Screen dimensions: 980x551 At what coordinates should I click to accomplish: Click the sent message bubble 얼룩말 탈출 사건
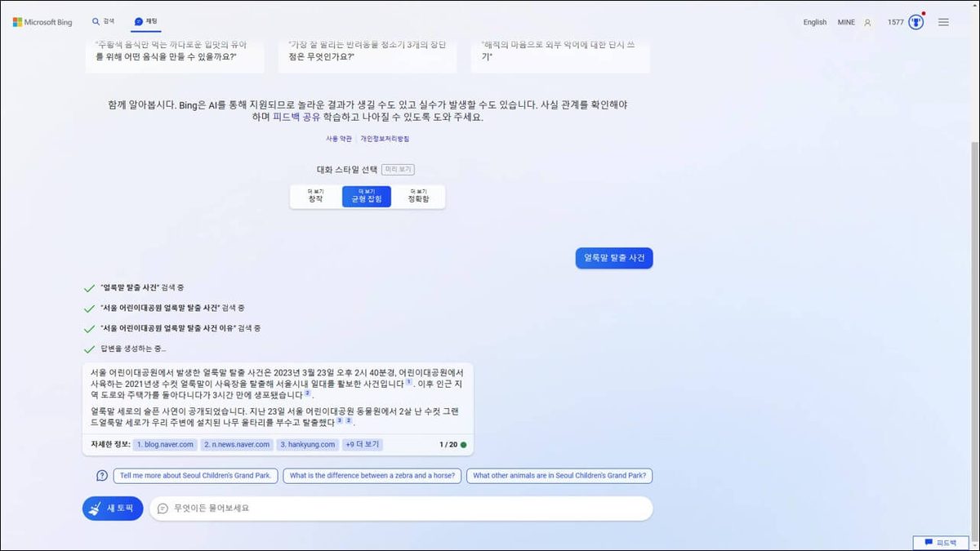[x=614, y=258]
